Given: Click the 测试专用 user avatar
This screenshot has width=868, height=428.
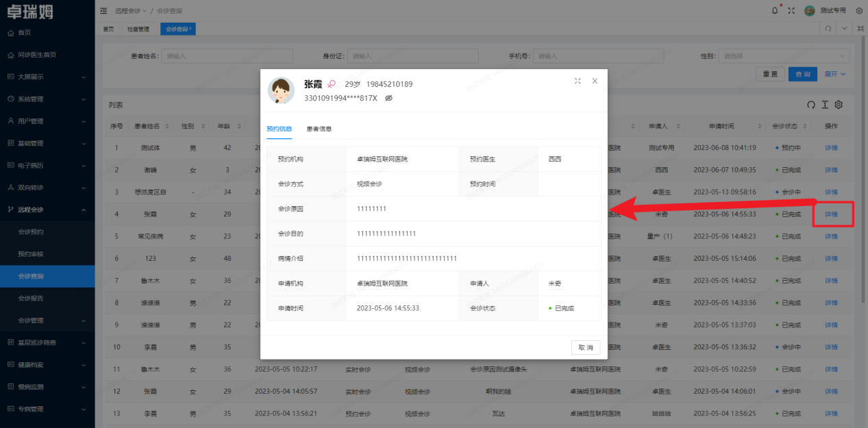Looking at the screenshot, I should coord(809,10).
